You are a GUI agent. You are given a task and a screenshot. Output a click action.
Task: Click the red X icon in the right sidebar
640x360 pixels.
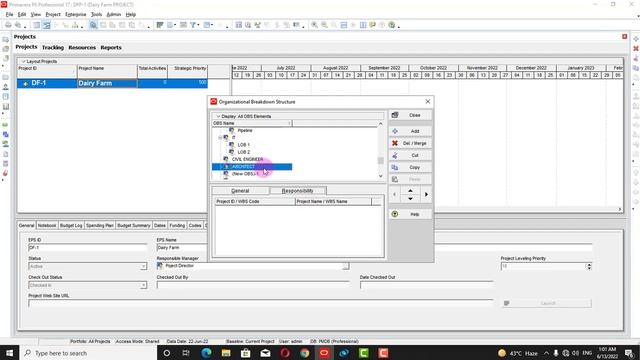tap(636, 49)
